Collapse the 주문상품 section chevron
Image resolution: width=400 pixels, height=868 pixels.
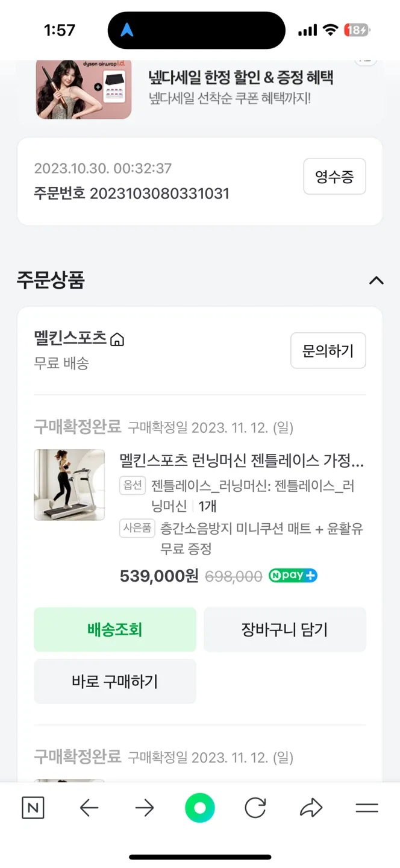[376, 280]
